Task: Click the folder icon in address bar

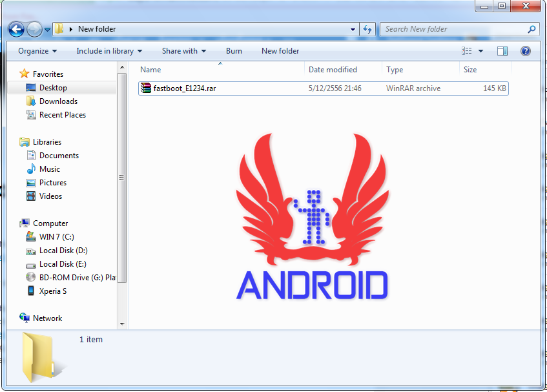Action: pos(59,28)
